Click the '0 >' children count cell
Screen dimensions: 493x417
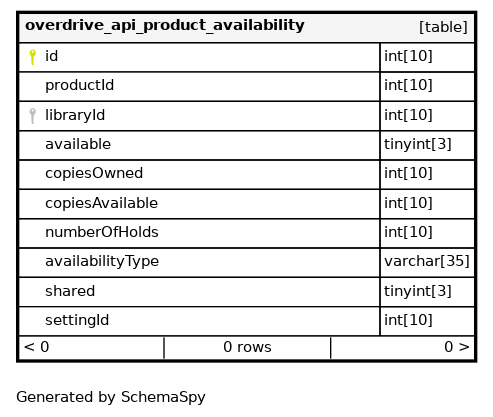click(x=403, y=348)
